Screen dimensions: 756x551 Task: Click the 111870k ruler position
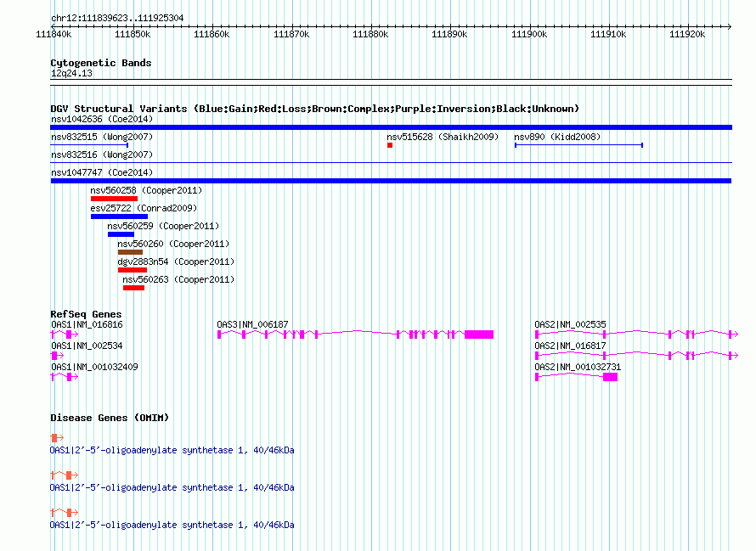[x=291, y=34]
